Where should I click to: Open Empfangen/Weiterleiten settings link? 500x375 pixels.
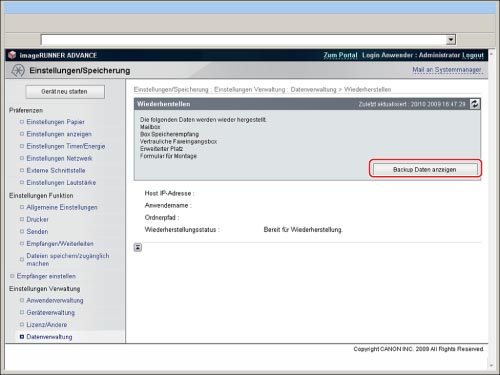60,244
